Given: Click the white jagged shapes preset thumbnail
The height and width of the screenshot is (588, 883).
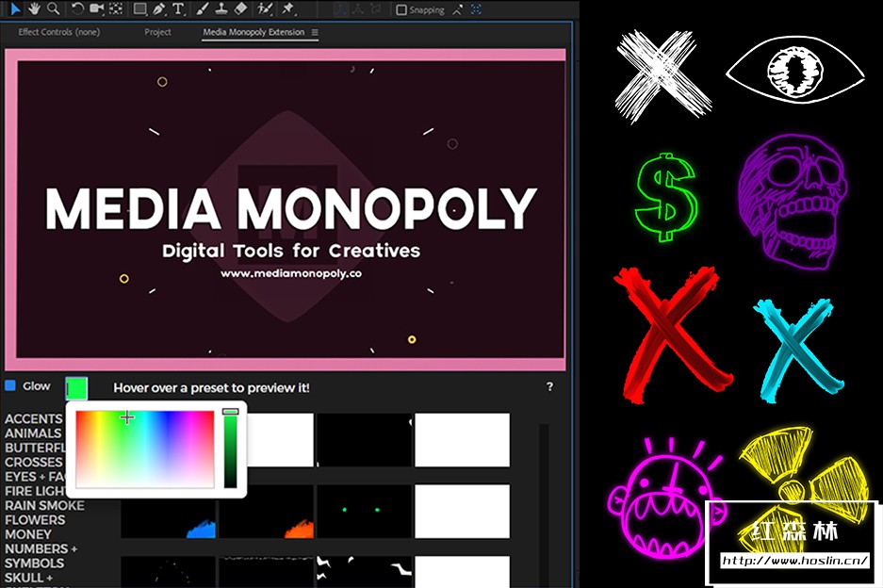Looking at the screenshot, I should (x=365, y=572).
